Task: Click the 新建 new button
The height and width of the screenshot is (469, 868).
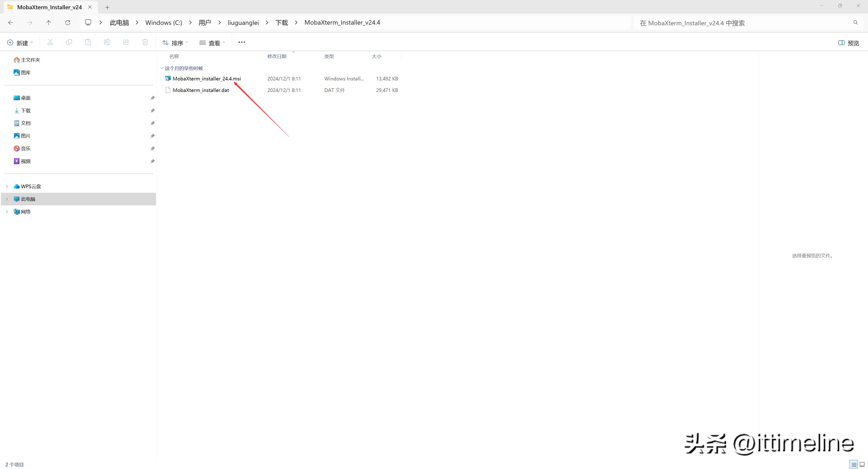Action: 20,43
